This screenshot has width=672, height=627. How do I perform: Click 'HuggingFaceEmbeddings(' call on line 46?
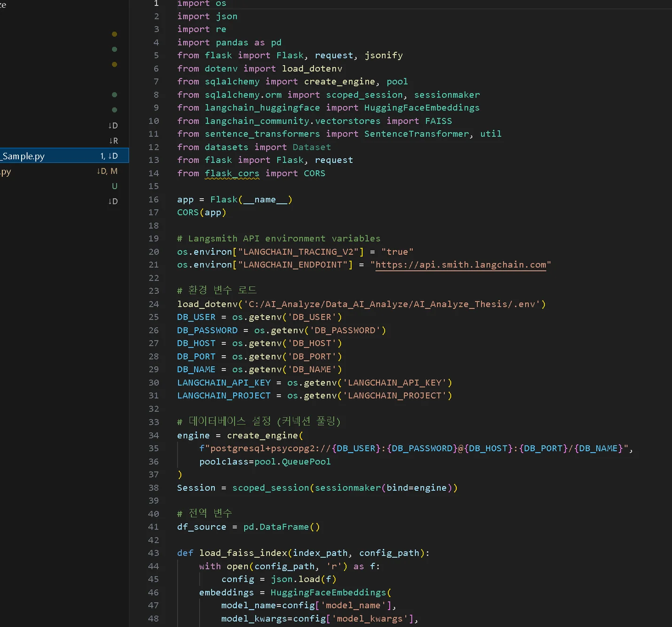click(331, 593)
